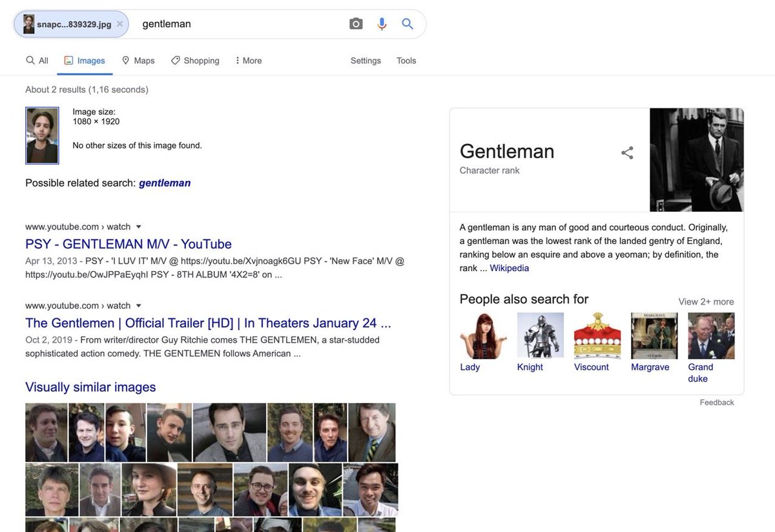The height and width of the screenshot is (532, 775).
Task: Click the Character rank subtitle
Action: (490, 170)
